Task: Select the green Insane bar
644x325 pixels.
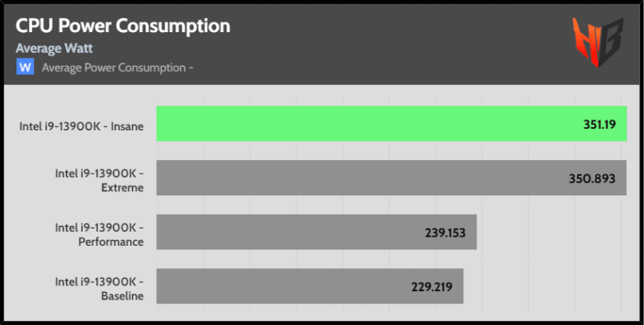Action: [391, 124]
